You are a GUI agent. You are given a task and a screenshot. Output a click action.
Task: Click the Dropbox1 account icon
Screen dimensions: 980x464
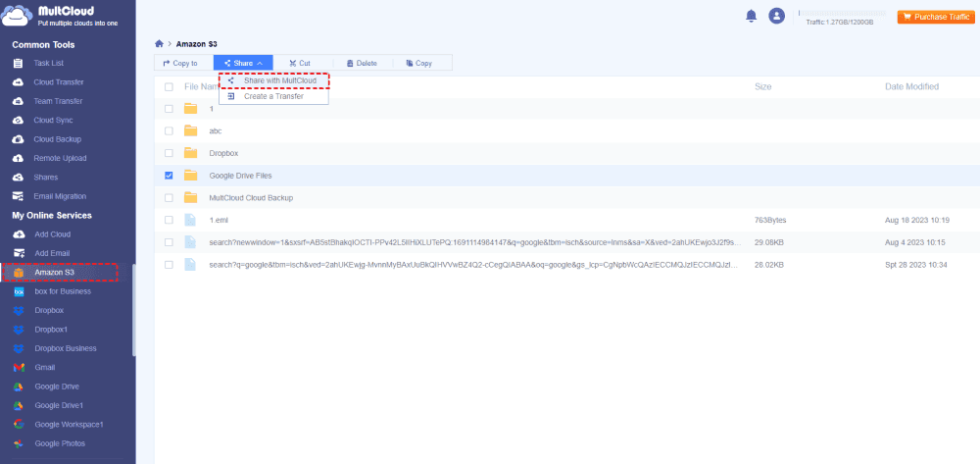[x=19, y=330]
